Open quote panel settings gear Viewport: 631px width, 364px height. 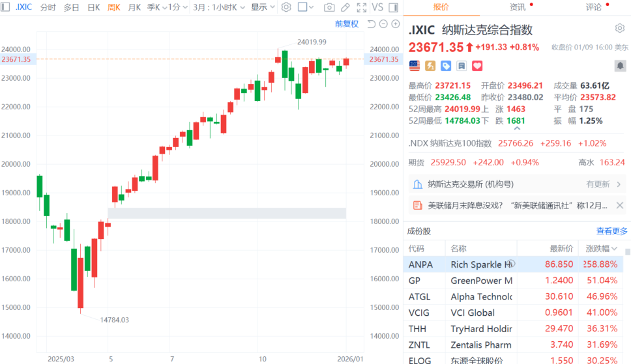tap(620, 28)
